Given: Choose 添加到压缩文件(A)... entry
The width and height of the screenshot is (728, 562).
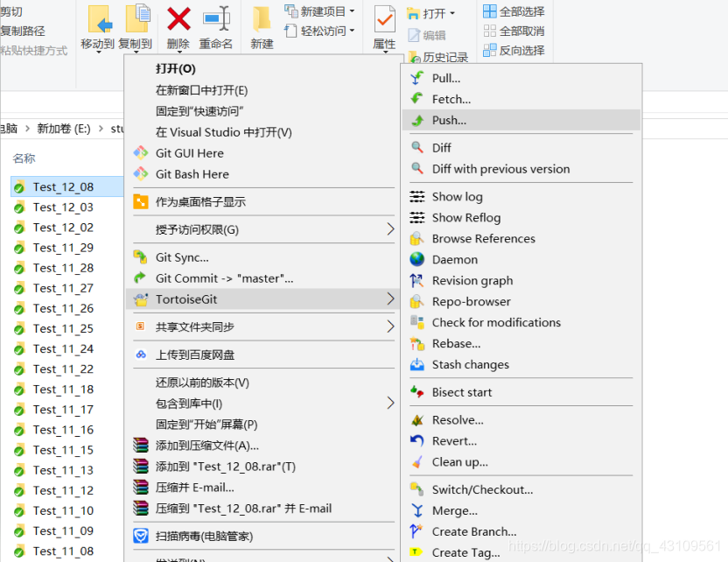Looking at the screenshot, I should click(x=263, y=446).
